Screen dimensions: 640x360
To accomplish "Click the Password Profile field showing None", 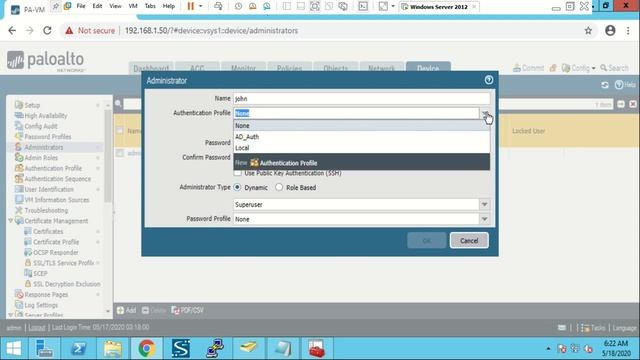I will (x=356, y=219).
